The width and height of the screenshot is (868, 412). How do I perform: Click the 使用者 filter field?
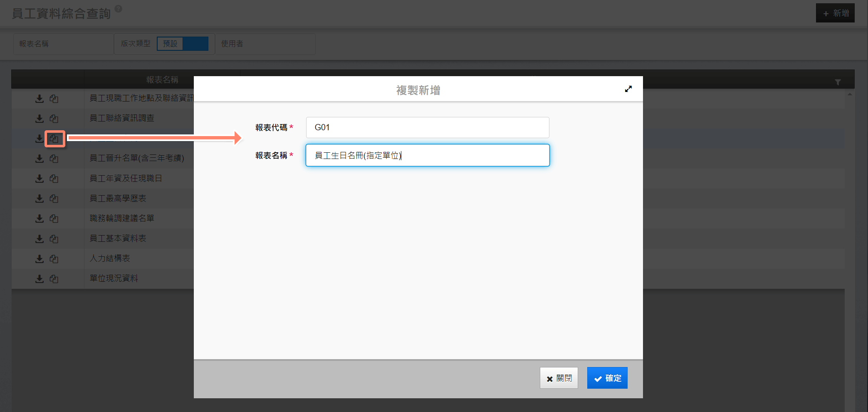point(265,44)
